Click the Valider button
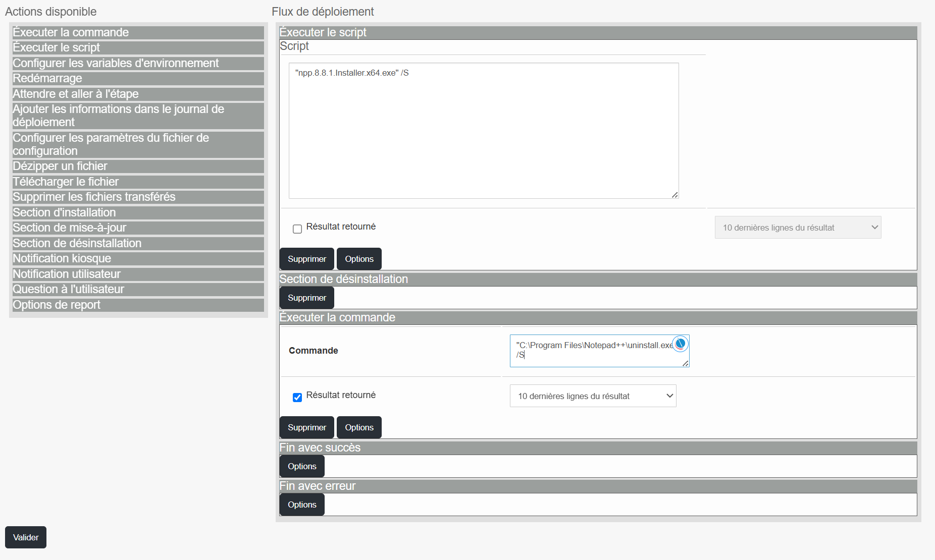The image size is (935, 560). point(26,537)
